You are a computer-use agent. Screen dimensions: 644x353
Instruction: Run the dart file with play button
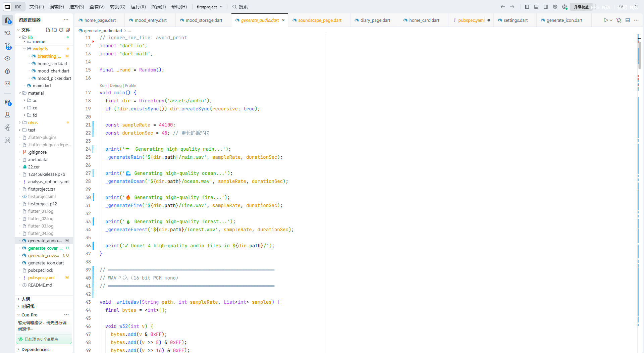(606, 20)
